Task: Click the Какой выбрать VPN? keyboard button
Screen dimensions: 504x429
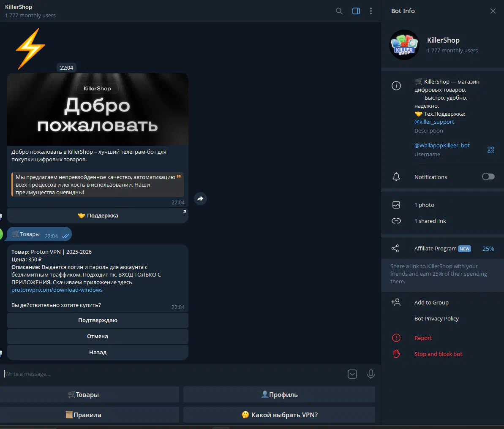Action: click(x=279, y=415)
